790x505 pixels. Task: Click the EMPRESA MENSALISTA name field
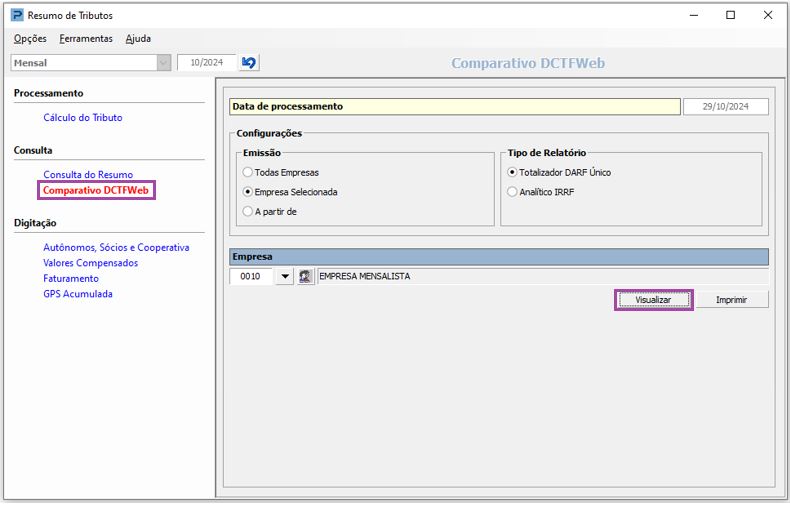543,276
